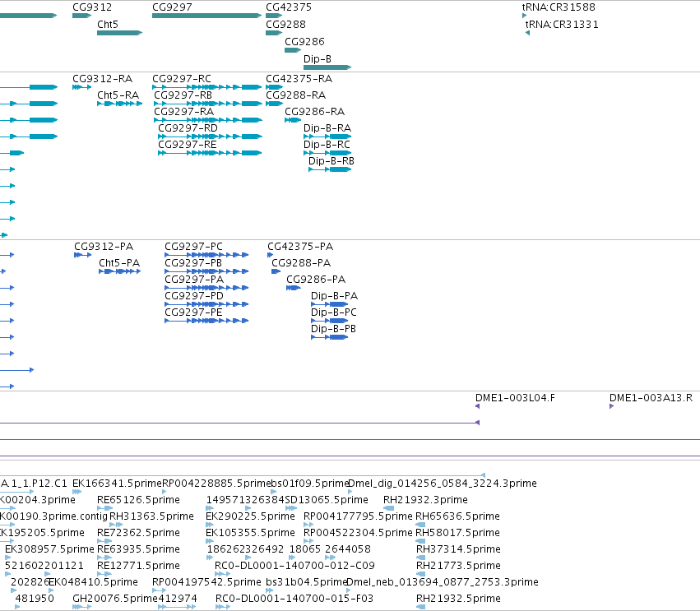Select transcript CG9312-RA label
The image size is (700, 611).
point(102,79)
